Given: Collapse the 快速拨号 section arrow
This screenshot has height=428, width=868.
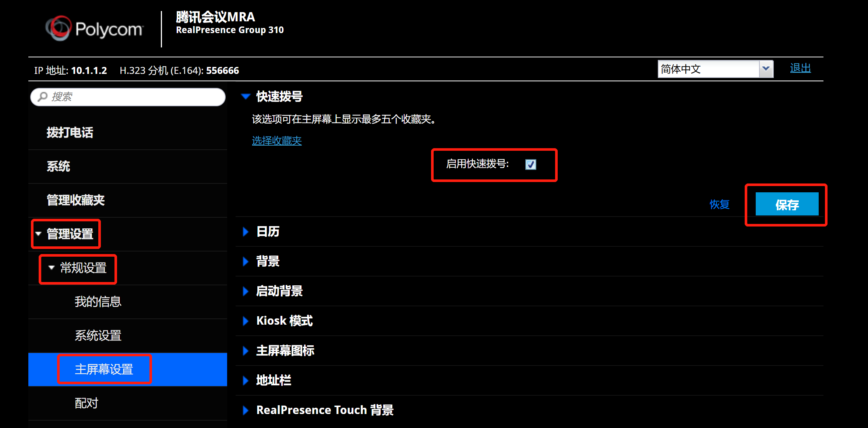Looking at the screenshot, I should pos(246,97).
